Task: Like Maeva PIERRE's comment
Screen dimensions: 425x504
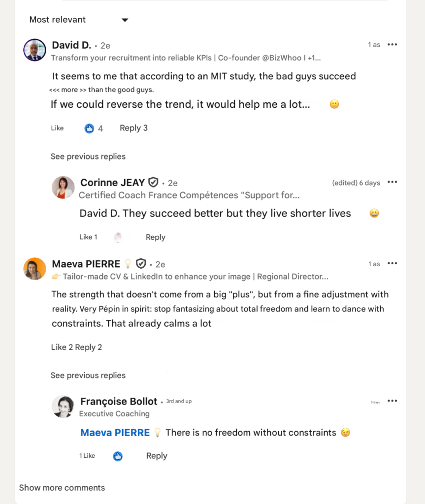Action: tap(58, 347)
